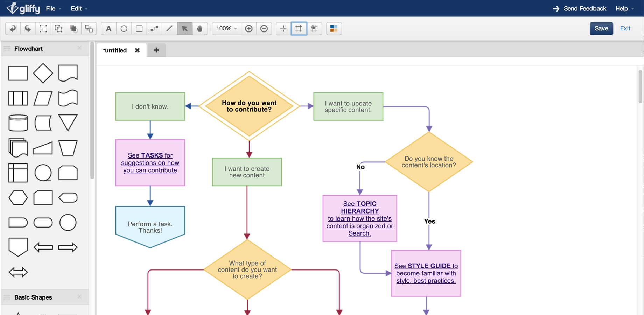Image resolution: width=644 pixels, height=315 pixels.
Task: Open the File menu
Action: click(54, 9)
